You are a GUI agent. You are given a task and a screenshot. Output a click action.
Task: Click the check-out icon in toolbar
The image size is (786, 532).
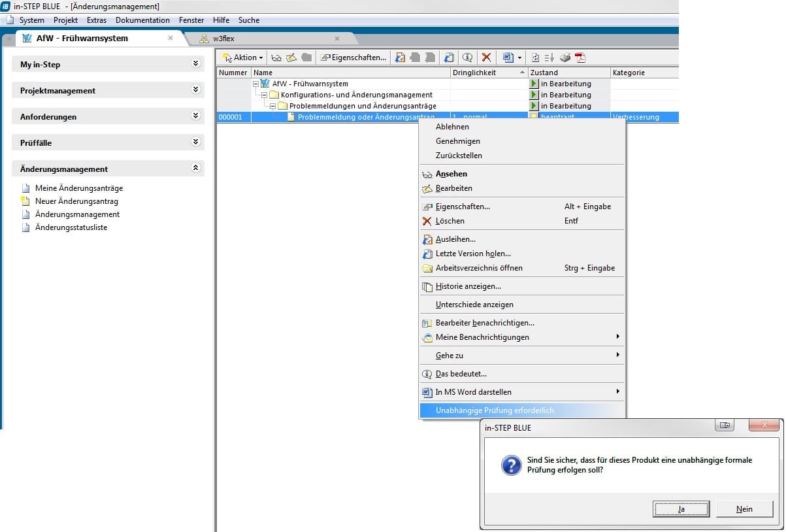pos(401,58)
